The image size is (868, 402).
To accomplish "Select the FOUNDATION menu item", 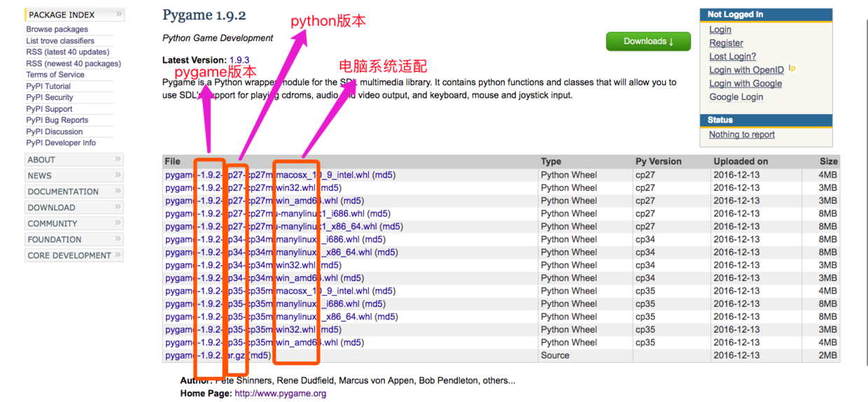I will tap(55, 240).
